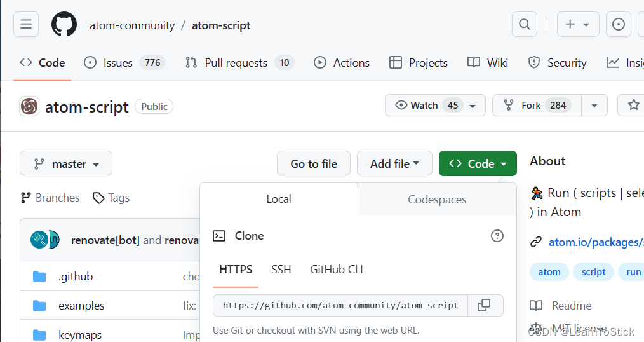Screen dimensions: 644x342
Task: Click renovate[bot] commit author name
Action: (x=105, y=240)
